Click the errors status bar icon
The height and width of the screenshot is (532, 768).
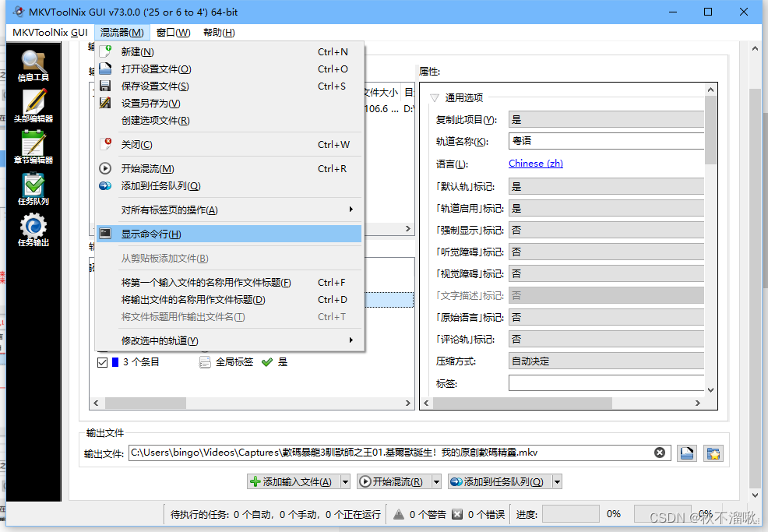[x=457, y=514]
